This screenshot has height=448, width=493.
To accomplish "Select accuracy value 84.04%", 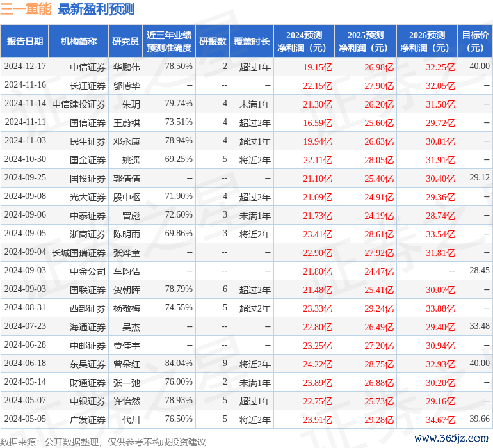I will pos(179,363).
